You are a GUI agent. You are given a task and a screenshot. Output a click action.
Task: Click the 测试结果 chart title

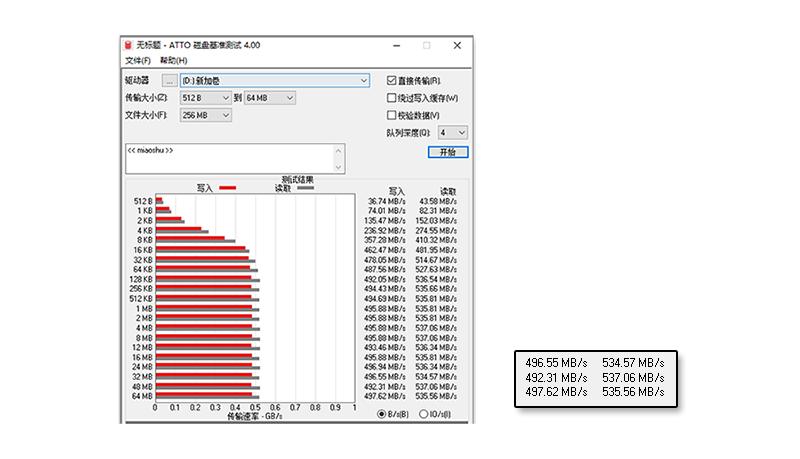coord(297,180)
